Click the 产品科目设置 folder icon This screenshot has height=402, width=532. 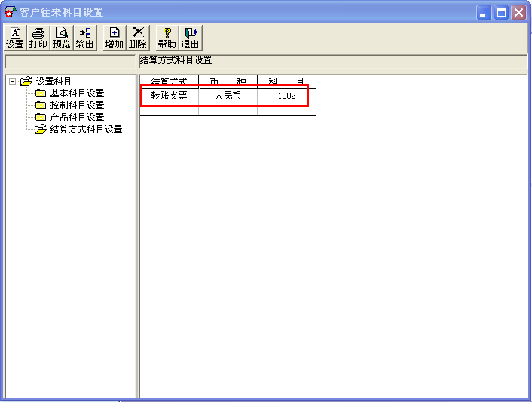[41, 117]
